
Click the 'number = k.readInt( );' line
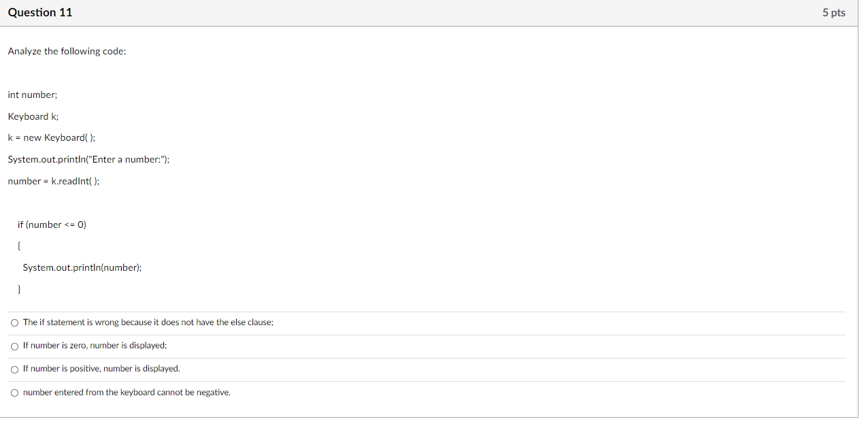(54, 182)
